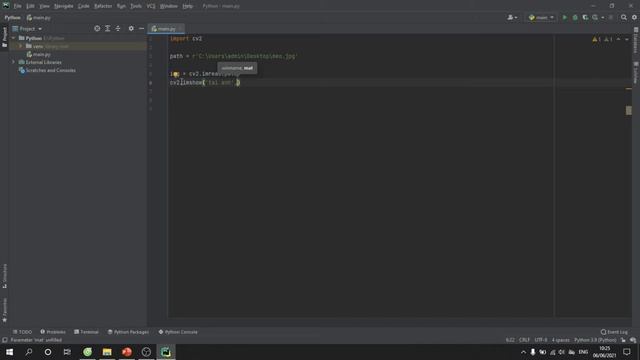Click the main.py breadcrumb in navigation bar
The image size is (640, 360).
[x=39, y=18]
